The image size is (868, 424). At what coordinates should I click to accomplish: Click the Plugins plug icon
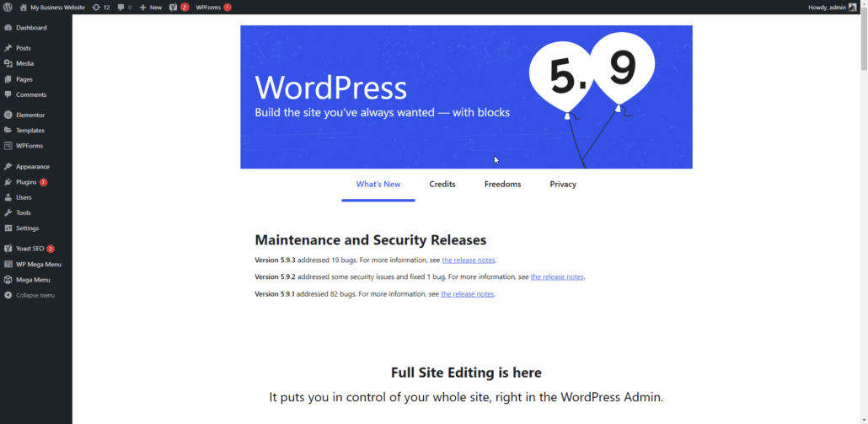(x=8, y=182)
